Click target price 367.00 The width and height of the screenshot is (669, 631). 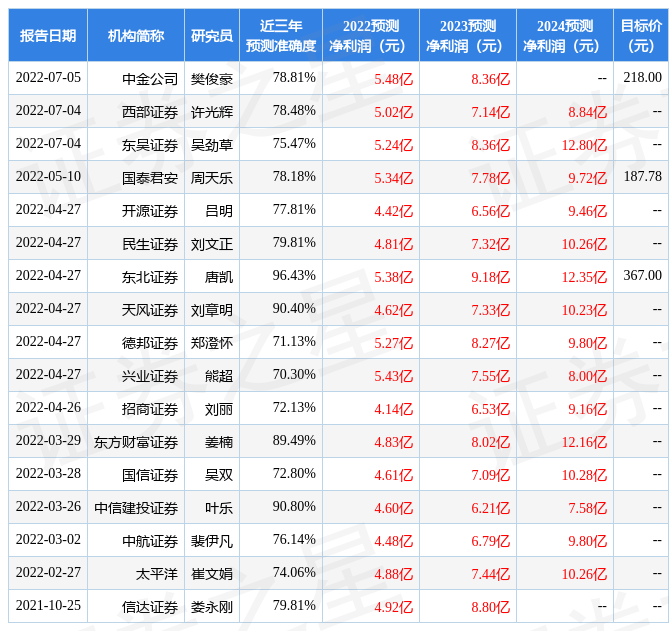click(x=642, y=275)
